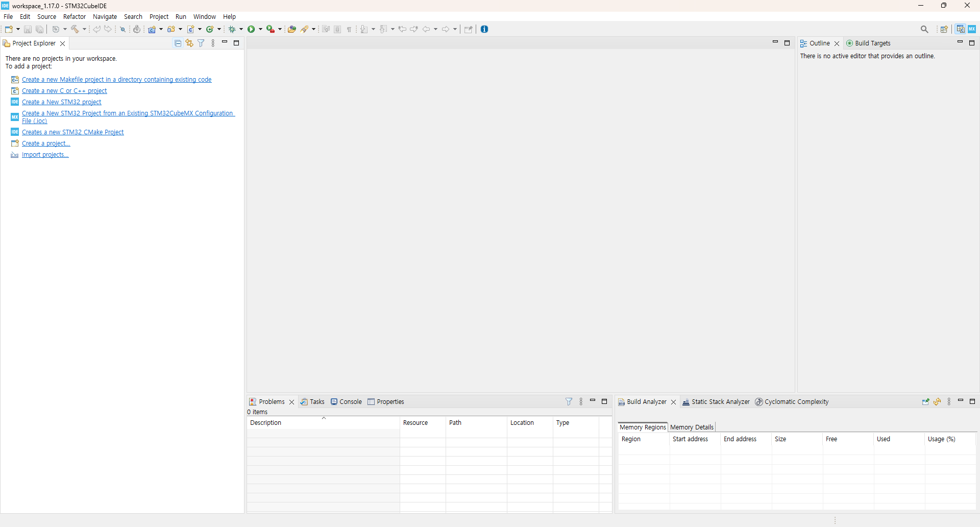This screenshot has height=527, width=980.
Task: Click the Build Analyzer pin/export icon
Action: coord(925,402)
